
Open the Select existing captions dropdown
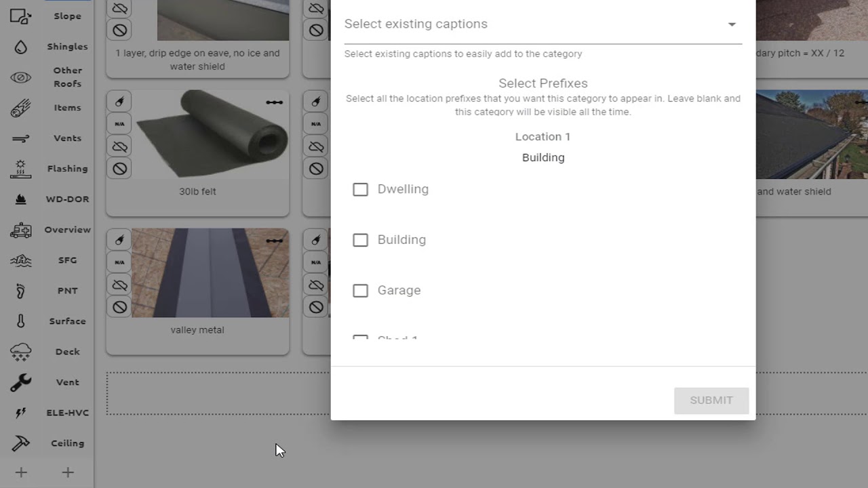(x=543, y=24)
